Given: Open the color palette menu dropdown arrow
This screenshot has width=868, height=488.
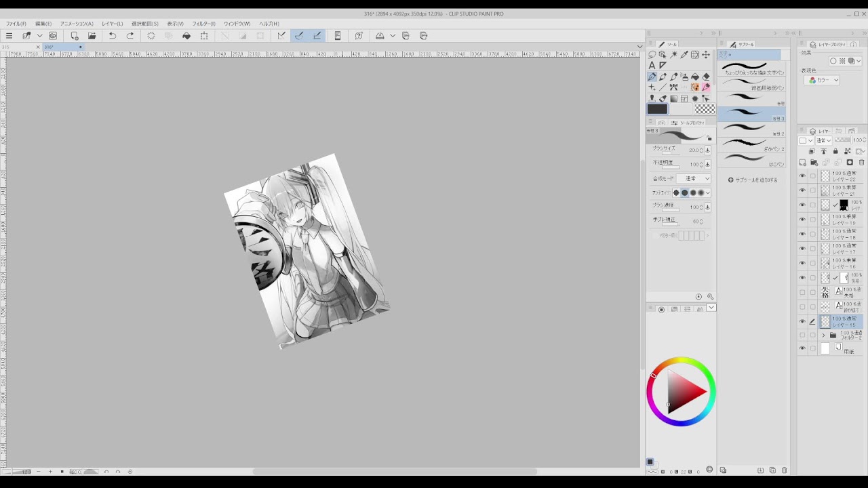Looking at the screenshot, I should [x=711, y=308].
